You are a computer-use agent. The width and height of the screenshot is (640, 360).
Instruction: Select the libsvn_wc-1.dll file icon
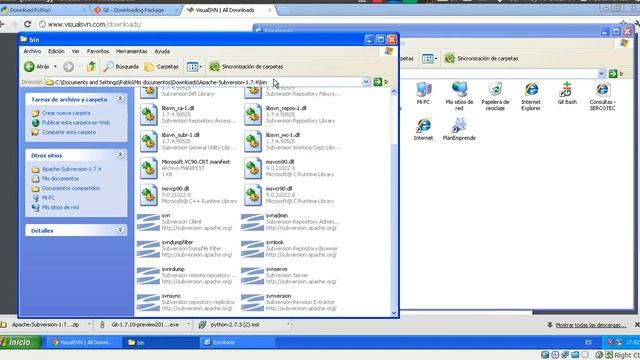click(x=253, y=142)
